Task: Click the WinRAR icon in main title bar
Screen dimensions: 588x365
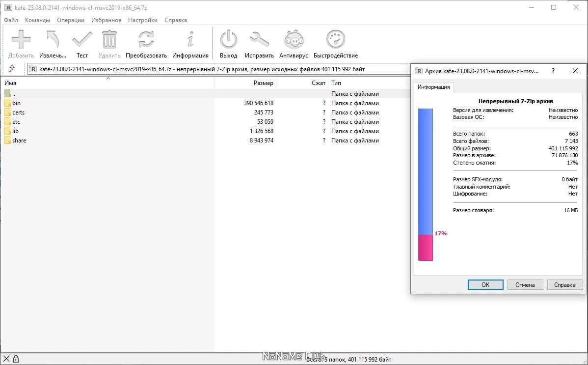Action: (8, 7)
